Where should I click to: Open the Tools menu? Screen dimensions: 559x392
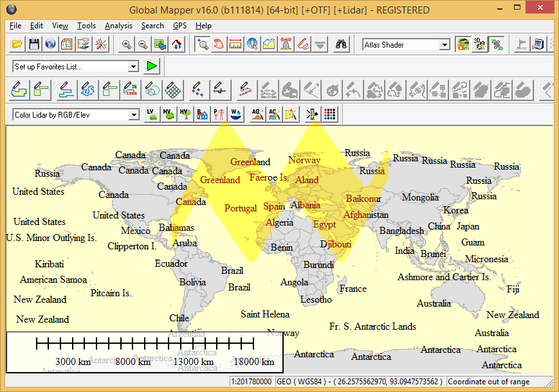(x=87, y=26)
